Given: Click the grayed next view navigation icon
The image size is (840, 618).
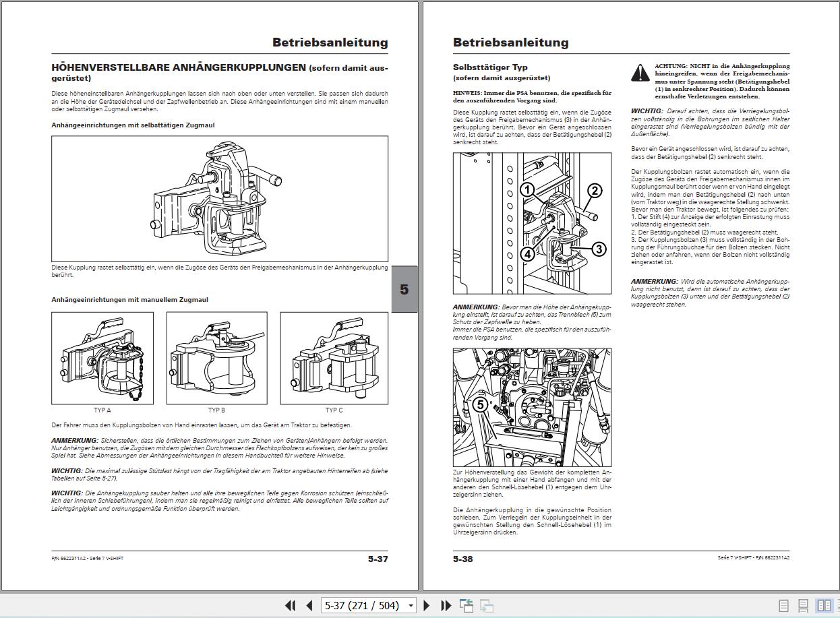Looking at the screenshot, I should point(487,606).
